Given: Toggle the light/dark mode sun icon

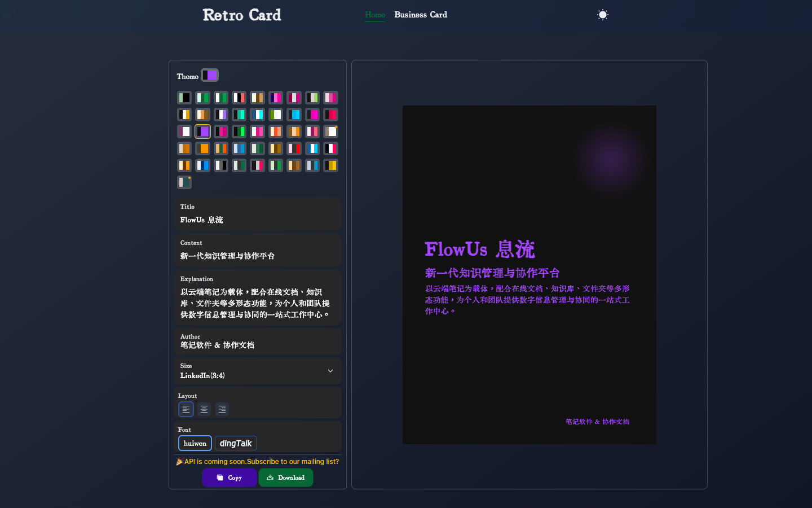Looking at the screenshot, I should tap(602, 15).
